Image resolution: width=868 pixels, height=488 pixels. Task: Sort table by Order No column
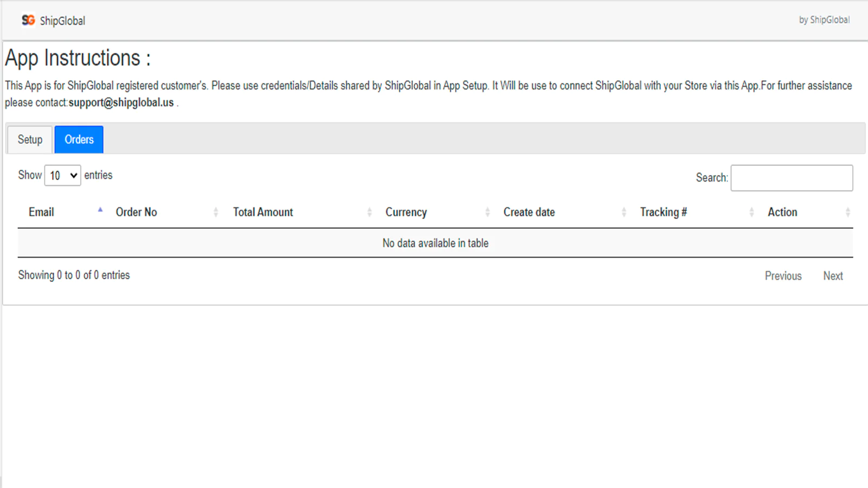click(x=164, y=212)
